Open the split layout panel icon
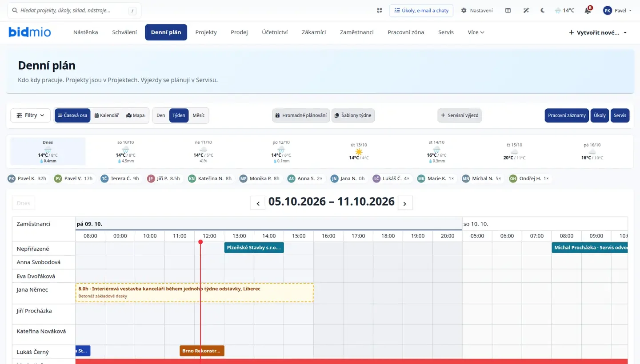Viewport: 640px width, 364px height. point(508,10)
